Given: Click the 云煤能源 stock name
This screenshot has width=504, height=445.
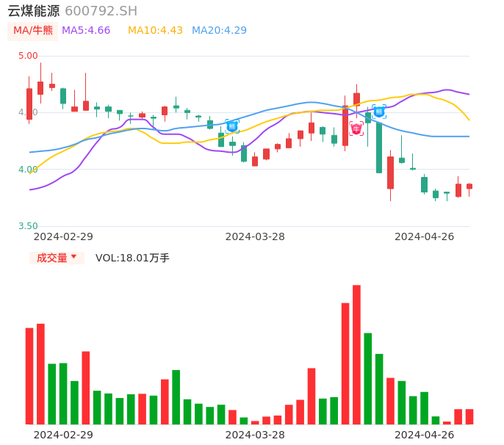Looking at the screenshot, I should pos(34,11).
